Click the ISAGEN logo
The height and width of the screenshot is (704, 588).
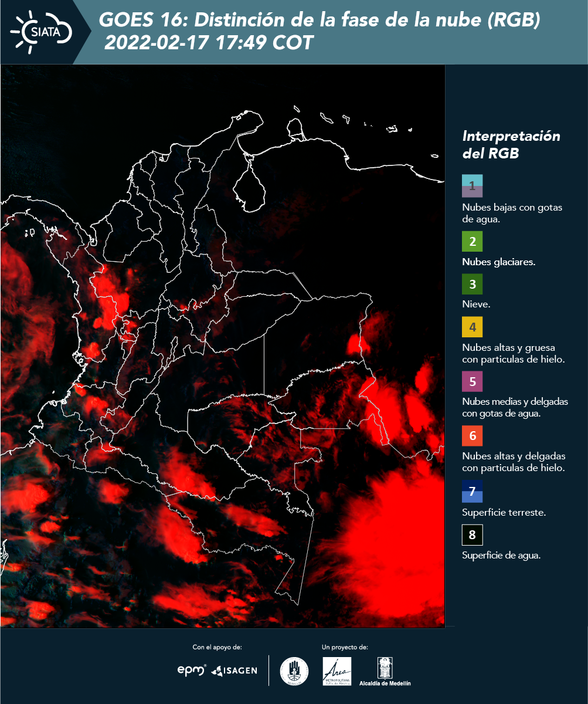point(234,671)
